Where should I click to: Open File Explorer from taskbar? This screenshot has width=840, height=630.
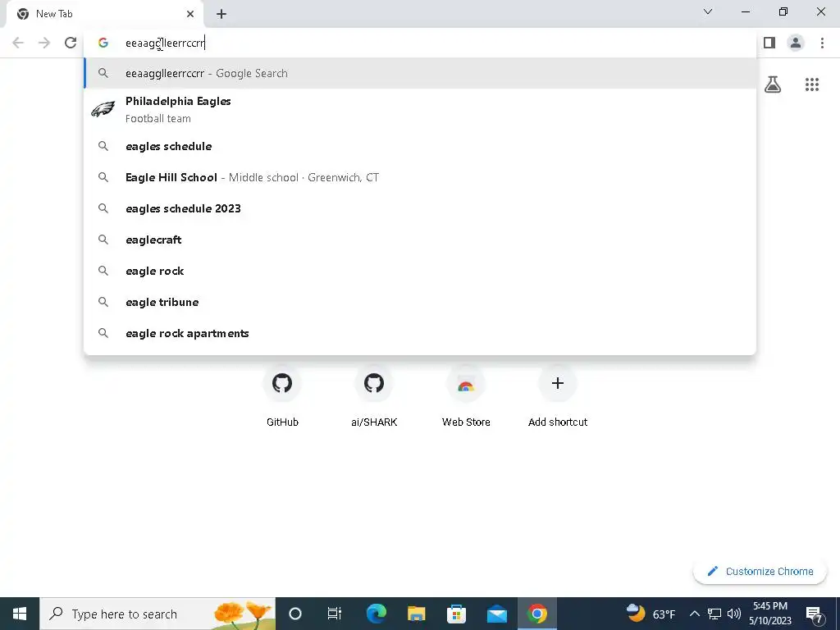point(416,614)
